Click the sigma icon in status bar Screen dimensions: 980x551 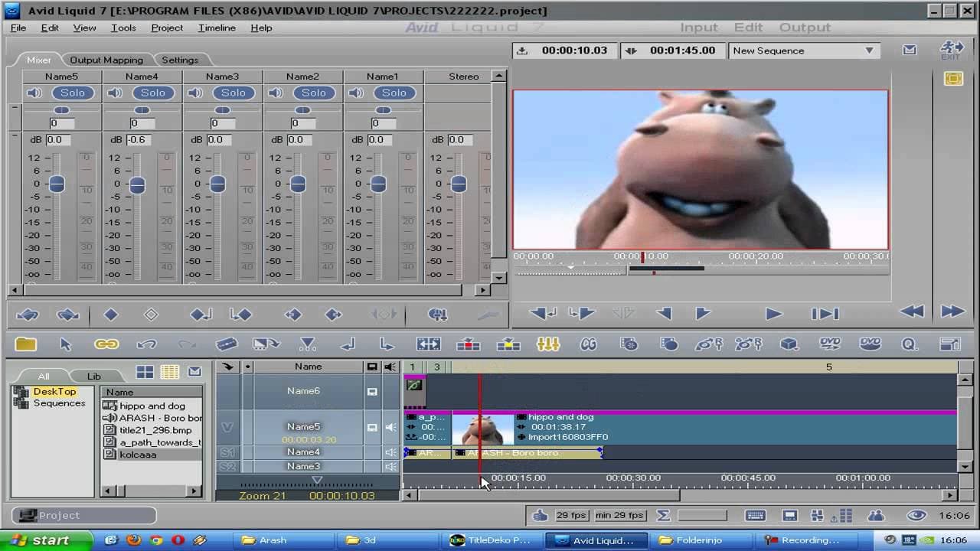tap(663, 515)
